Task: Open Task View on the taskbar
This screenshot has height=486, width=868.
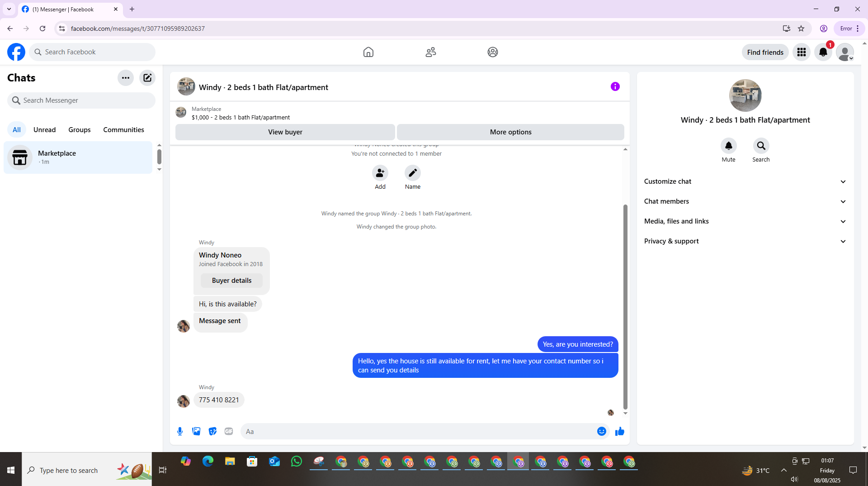Action: (x=163, y=470)
